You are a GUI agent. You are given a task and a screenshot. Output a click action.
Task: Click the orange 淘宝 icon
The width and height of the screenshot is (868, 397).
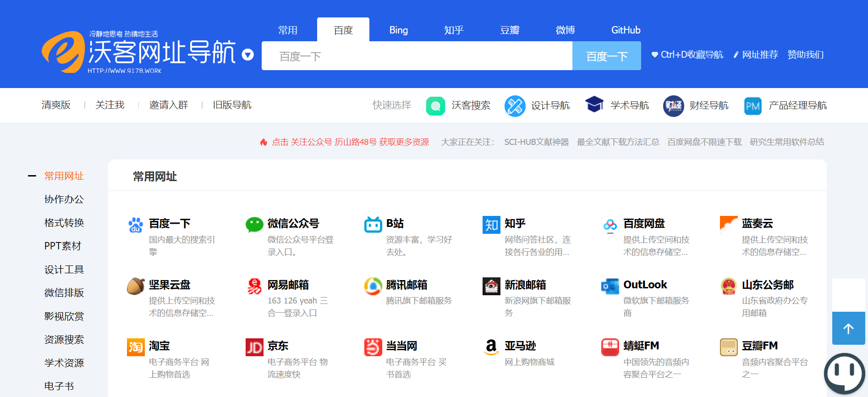click(136, 347)
